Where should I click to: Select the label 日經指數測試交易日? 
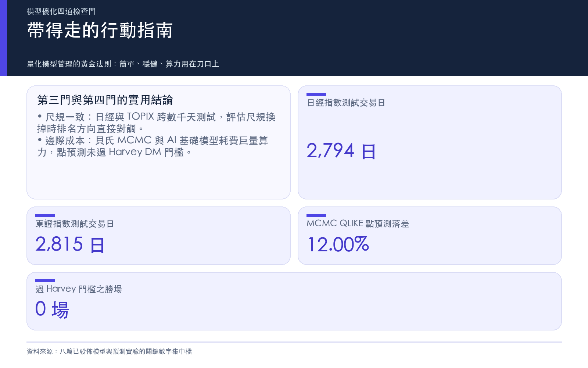click(x=346, y=103)
